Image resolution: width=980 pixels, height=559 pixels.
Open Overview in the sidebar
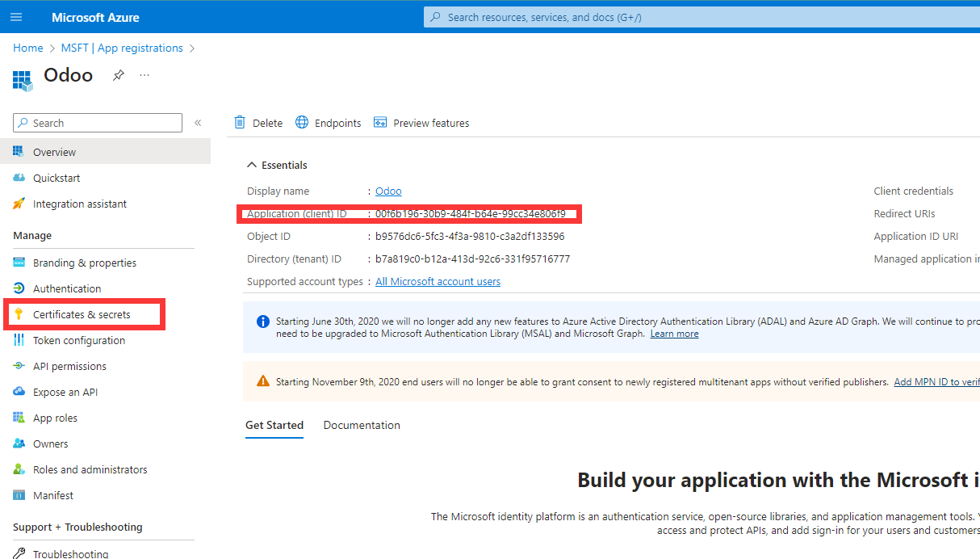pyautogui.click(x=105, y=152)
